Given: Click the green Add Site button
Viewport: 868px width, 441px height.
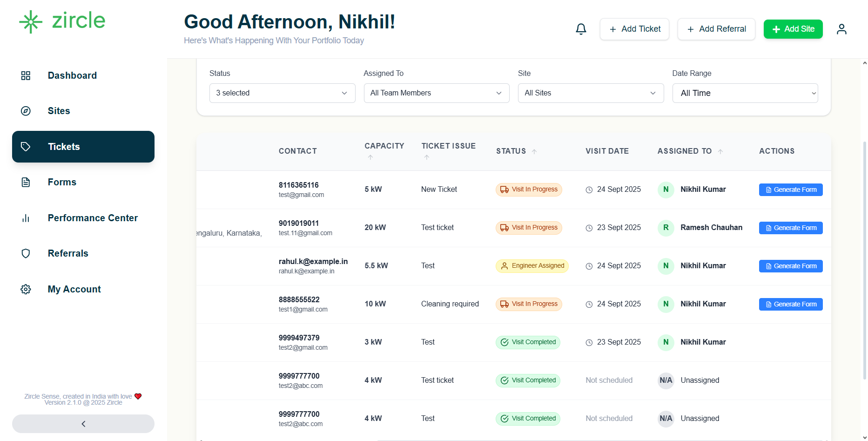Looking at the screenshot, I should (793, 29).
